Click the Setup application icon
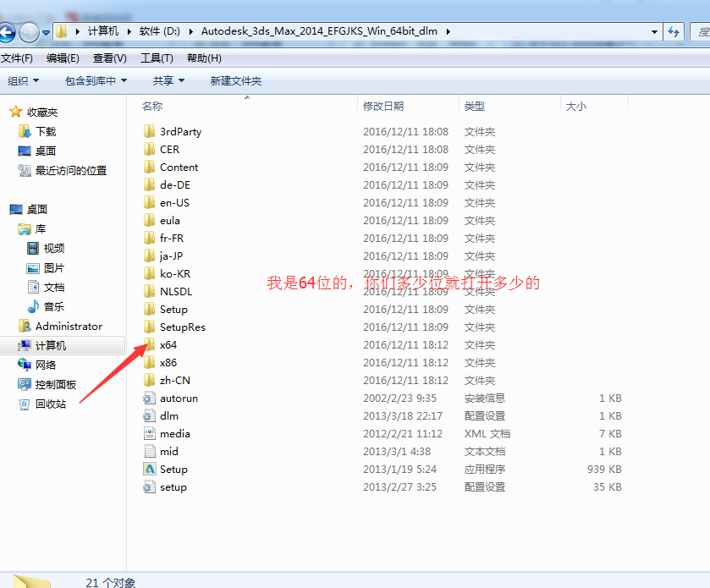The height and width of the screenshot is (588, 710). (150, 470)
